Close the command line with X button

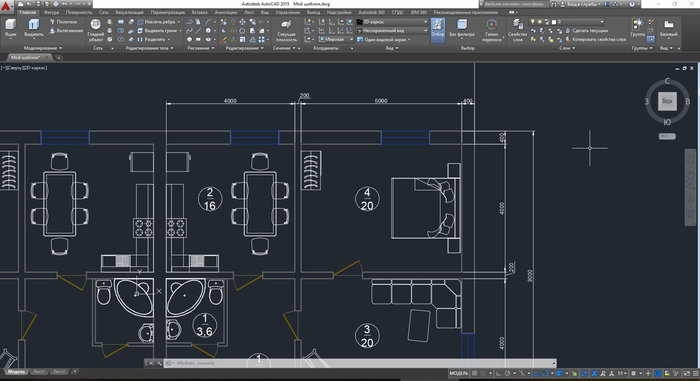(151, 363)
